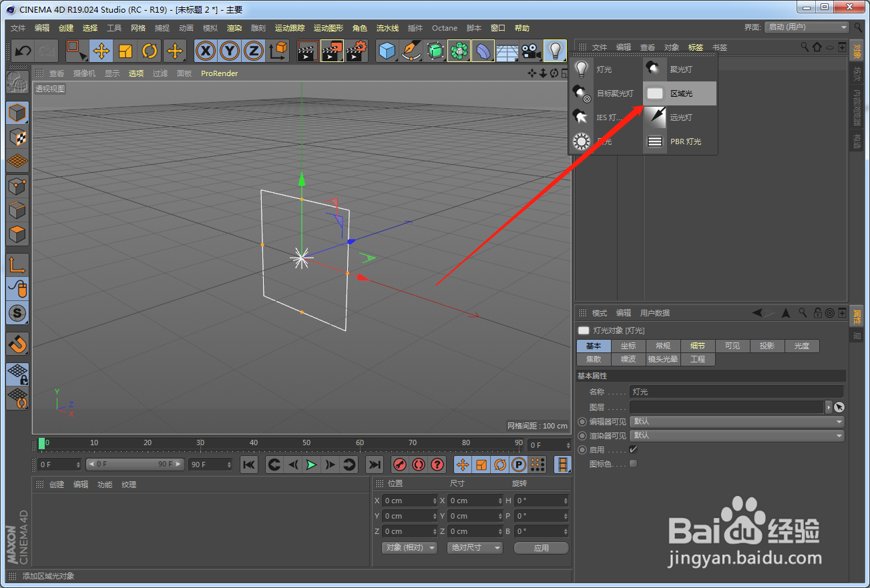Click the record active objects key button

[x=400, y=465]
